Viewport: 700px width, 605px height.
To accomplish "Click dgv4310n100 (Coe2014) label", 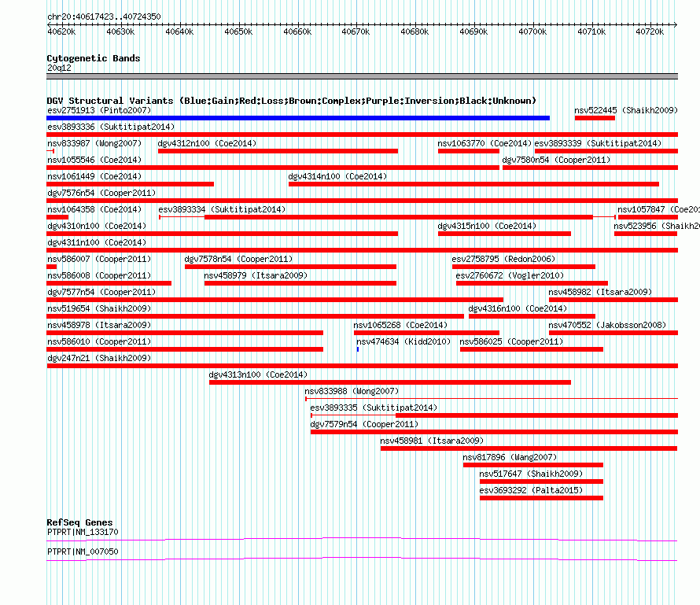I will click(x=97, y=226).
